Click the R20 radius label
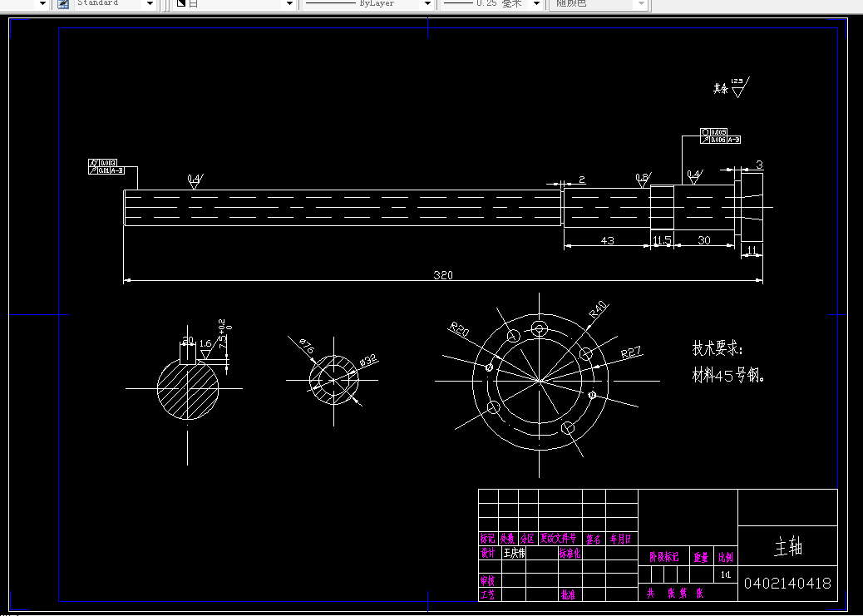 [x=459, y=330]
